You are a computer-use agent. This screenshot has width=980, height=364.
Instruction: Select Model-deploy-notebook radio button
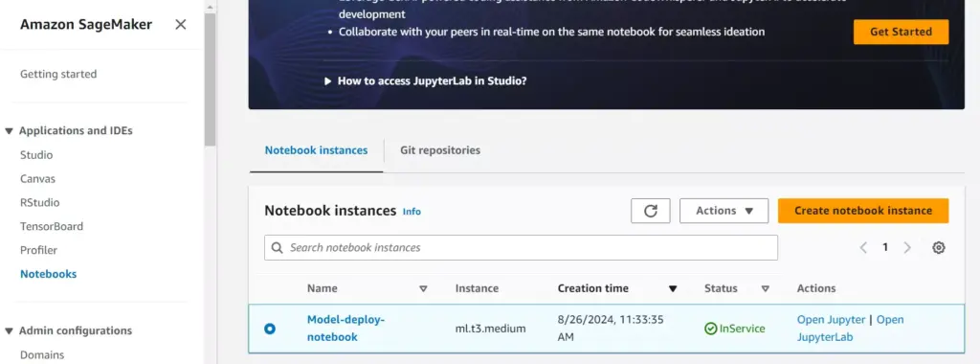tap(269, 329)
